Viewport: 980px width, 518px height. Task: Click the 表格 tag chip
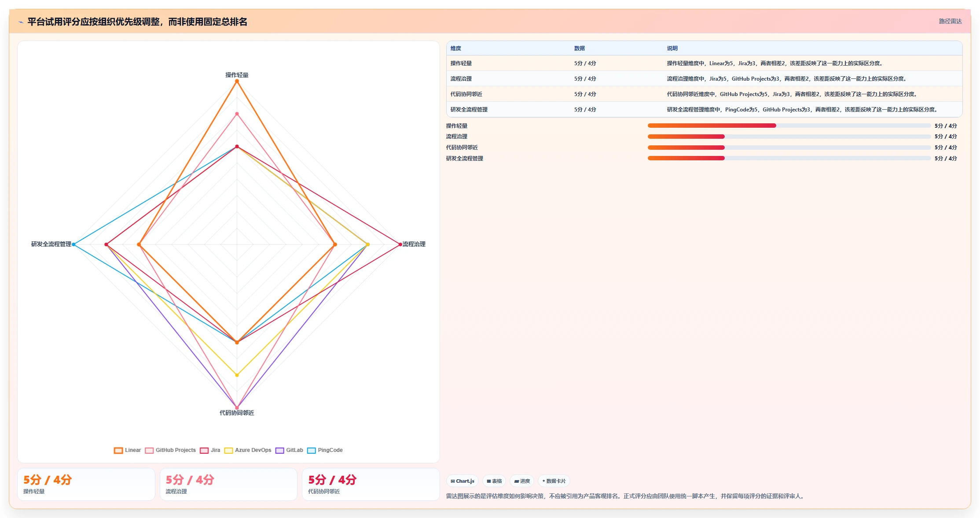494,481
